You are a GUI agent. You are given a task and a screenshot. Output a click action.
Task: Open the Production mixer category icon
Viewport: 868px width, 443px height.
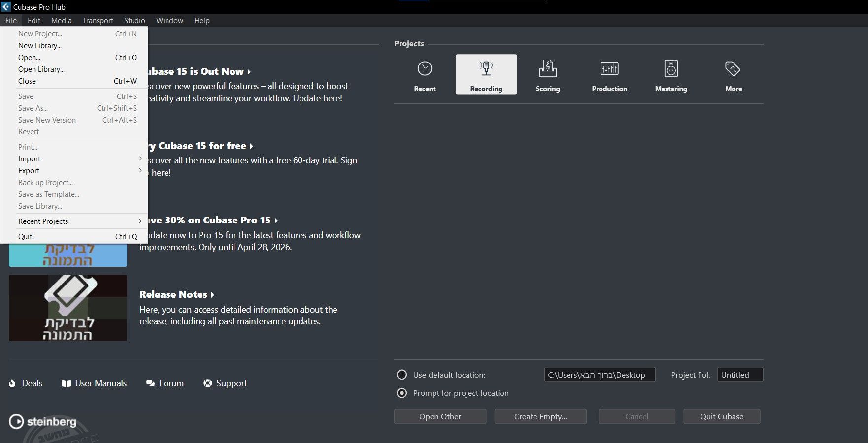[609, 69]
